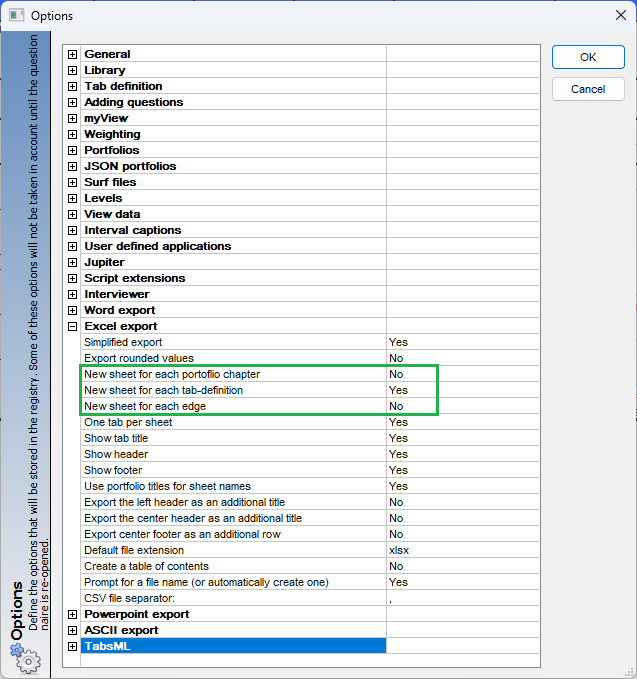Viewport: 637px width, 679px height.
Task: Click the value for One tab per sheet
Action: coord(462,422)
